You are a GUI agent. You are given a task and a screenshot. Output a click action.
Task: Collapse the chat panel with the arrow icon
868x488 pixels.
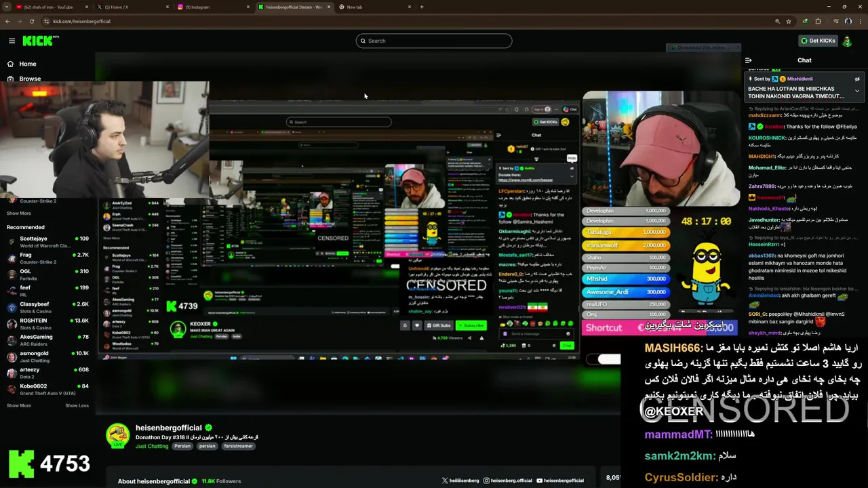(x=749, y=60)
